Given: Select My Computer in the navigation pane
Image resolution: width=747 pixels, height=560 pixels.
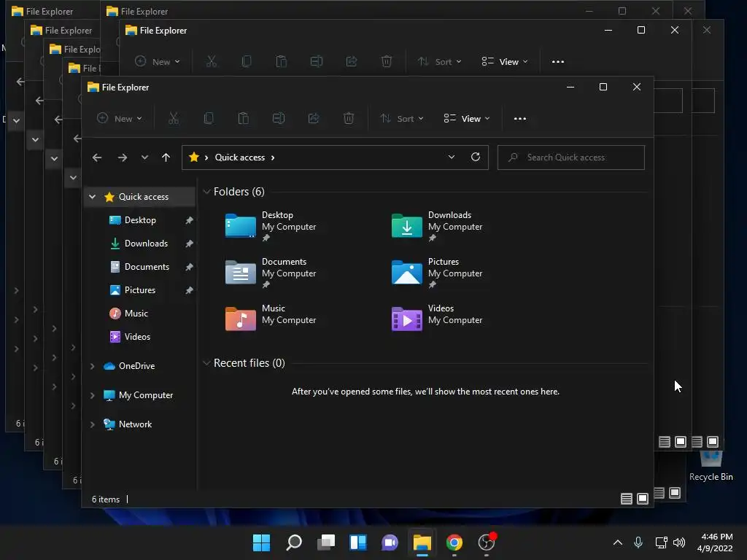Looking at the screenshot, I should 145,395.
